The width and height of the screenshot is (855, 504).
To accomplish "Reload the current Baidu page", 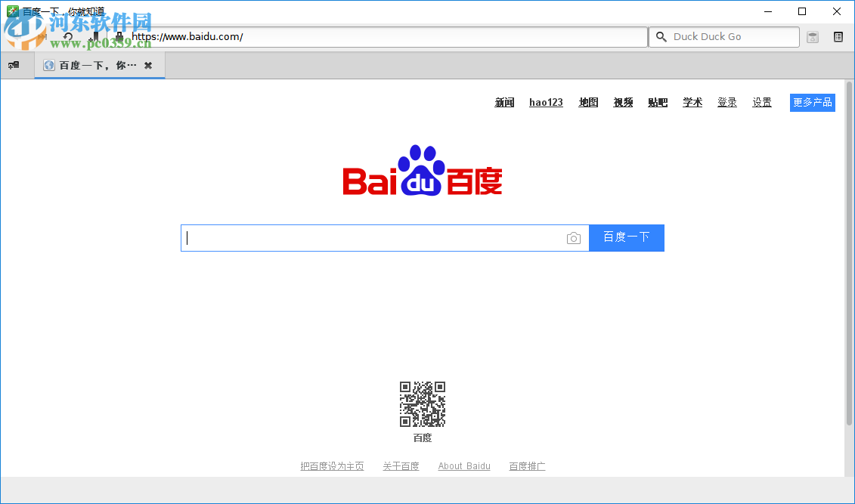I will (x=67, y=36).
